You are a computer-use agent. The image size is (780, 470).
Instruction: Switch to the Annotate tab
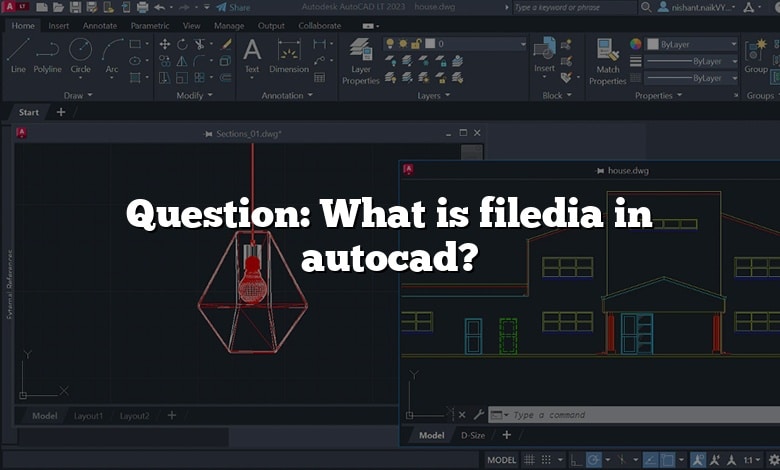(x=100, y=25)
